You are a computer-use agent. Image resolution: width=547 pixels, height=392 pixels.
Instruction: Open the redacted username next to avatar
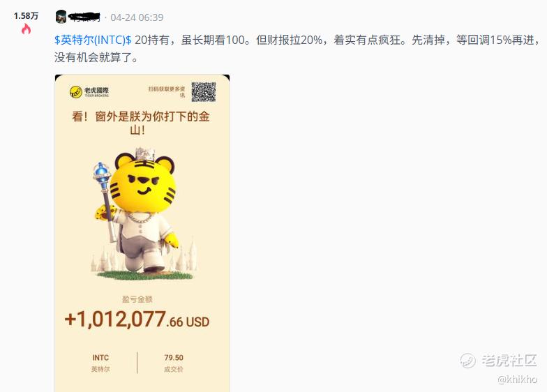click(85, 17)
